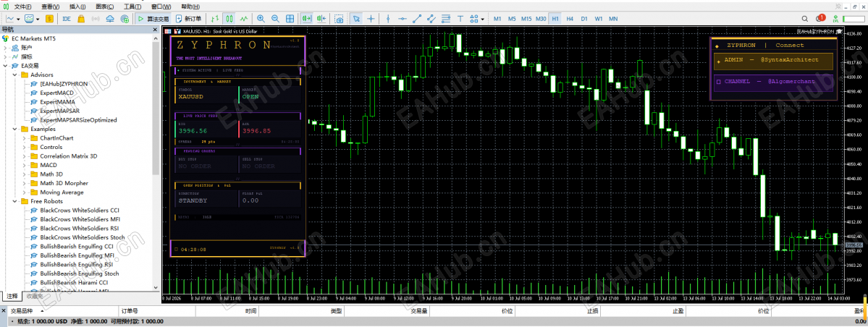
Task: Open the templates dropdown arrow
Action: coord(38,18)
